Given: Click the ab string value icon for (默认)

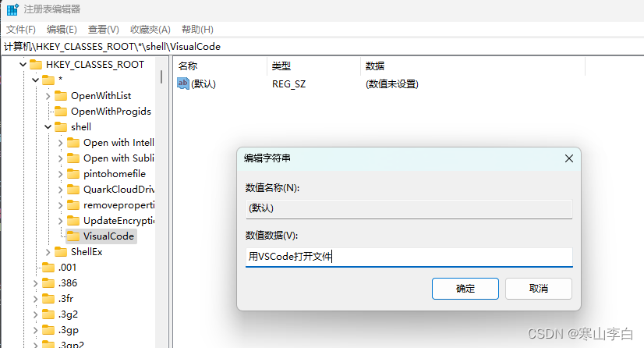Looking at the screenshot, I should (182, 83).
